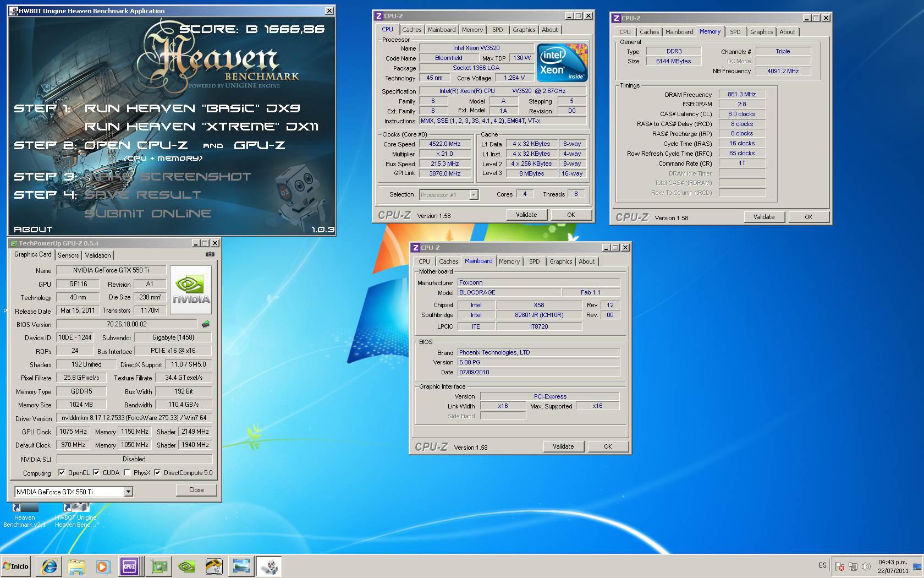This screenshot has height=578, width=924.
Task: Open Mainboard tab in CPU-Z Memory window
Action: [679, 32]
